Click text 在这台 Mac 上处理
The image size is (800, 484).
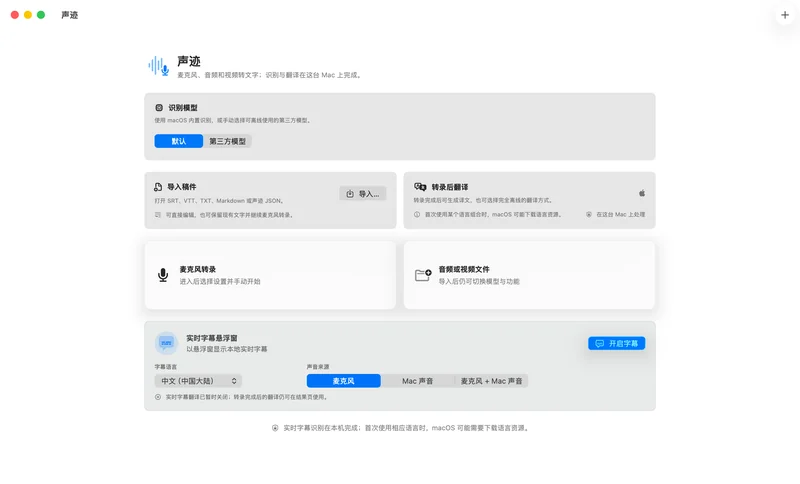pyautogui.click(x=620, y=214)
